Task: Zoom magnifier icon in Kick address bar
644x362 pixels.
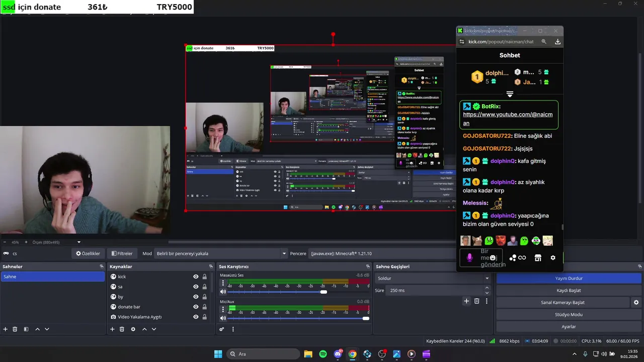Action: click(x=544, y=42)
